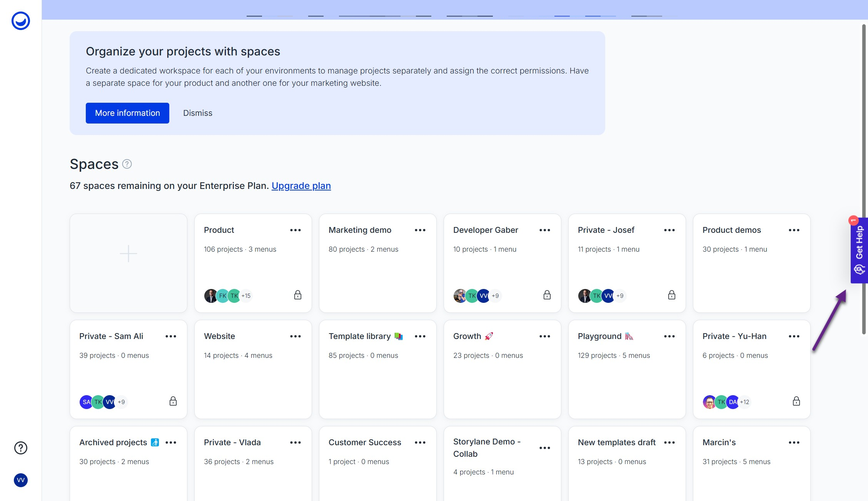Expand three-dot menu on Playground space
This screenshot has width=868, height=501.
[x=669, y=336]
